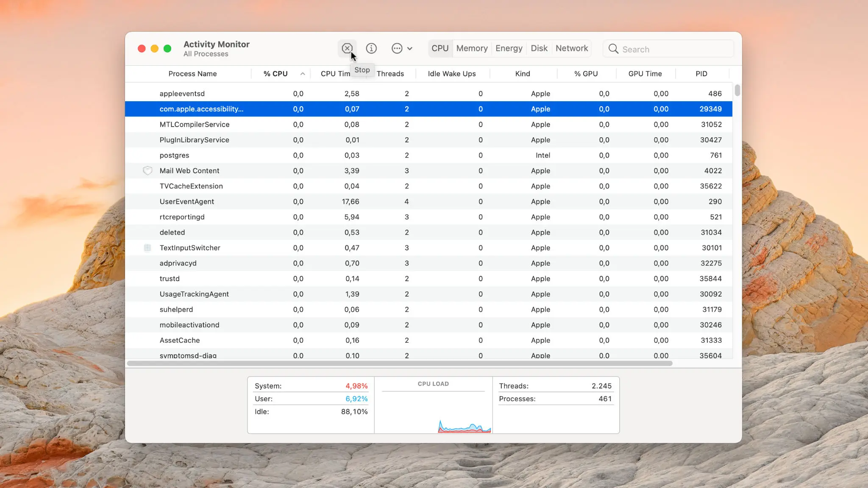The height and width of the screenshot is (488, 868).
Task: Switch to the Energy tab
Action: tap(509, 48)
